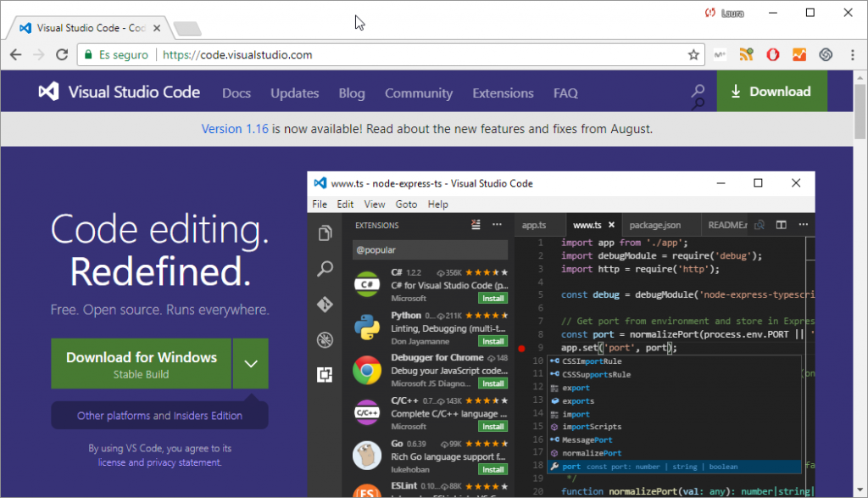The width and height of the screenshot is (868, 498).
Task: Click the Python extension logo
Action: [367, 327]
